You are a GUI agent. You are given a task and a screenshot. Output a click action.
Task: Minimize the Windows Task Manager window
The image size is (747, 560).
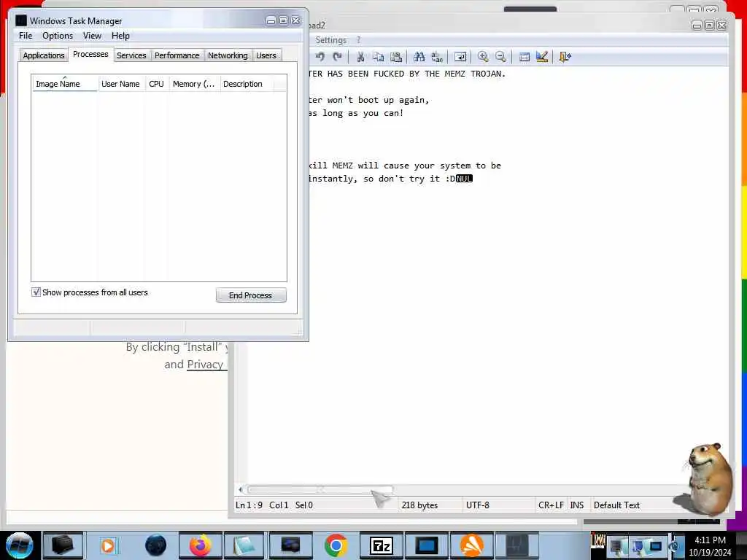coord(271,20)
